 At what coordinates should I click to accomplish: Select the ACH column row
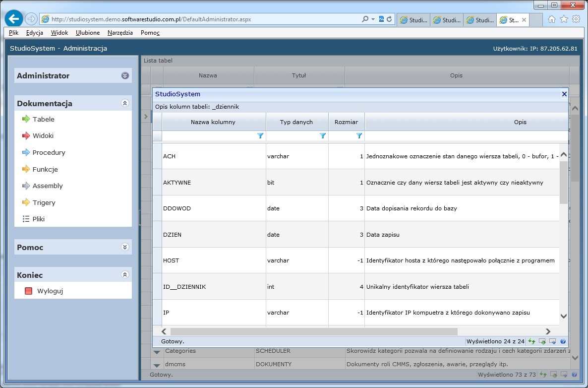(x=355, y=156)
